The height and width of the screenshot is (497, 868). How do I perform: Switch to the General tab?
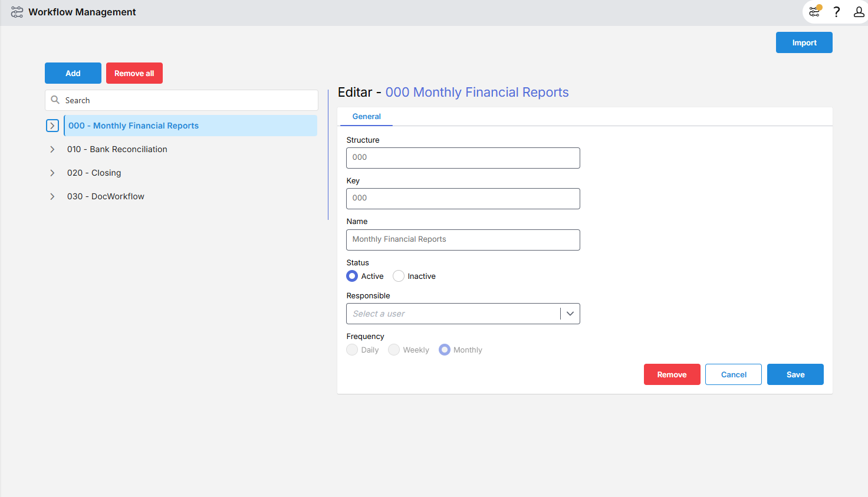click(x=366, y=117)
